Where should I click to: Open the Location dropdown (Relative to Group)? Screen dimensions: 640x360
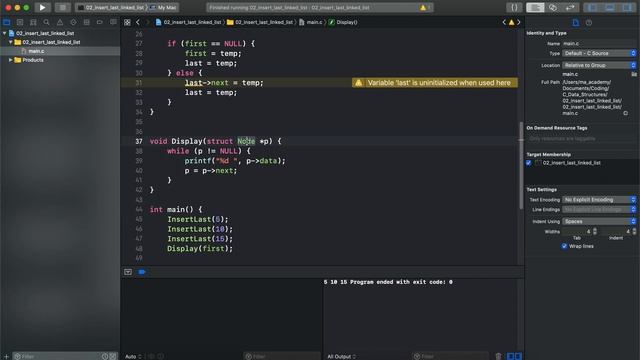(599, 65)
